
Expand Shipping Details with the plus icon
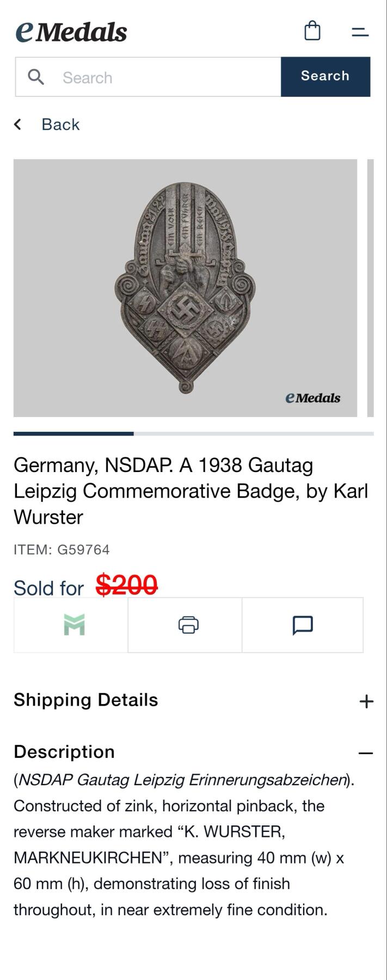click(x=366, y=701)
